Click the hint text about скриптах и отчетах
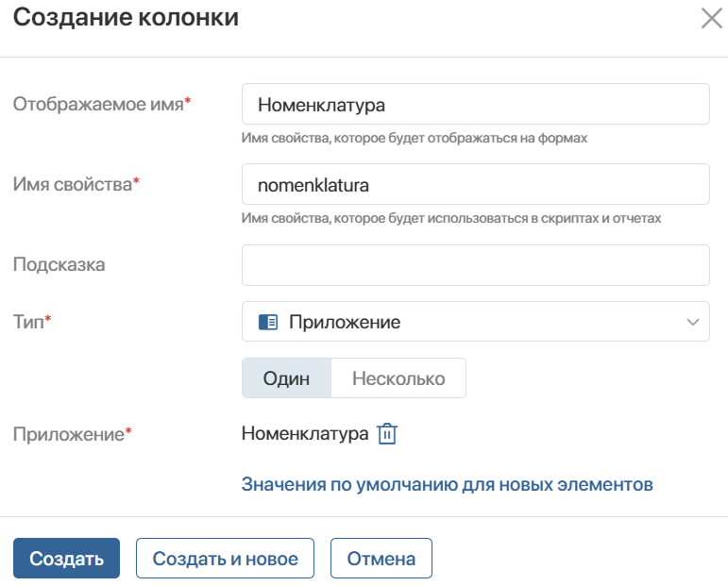 [x=450, y=219]
